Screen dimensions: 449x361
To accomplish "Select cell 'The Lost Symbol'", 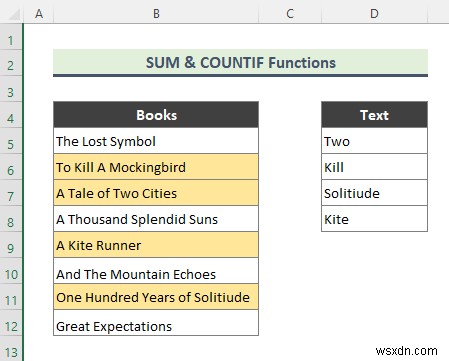I will (156, 141).
